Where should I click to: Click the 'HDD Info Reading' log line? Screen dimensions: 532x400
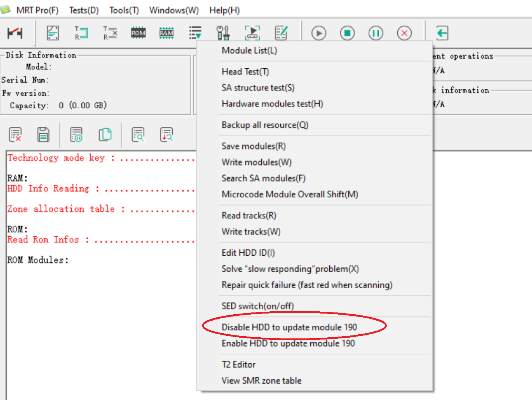(x=101, y=188)
